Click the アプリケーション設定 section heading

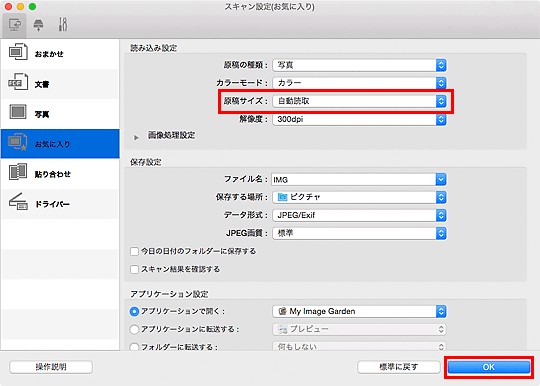coord(169,294)
